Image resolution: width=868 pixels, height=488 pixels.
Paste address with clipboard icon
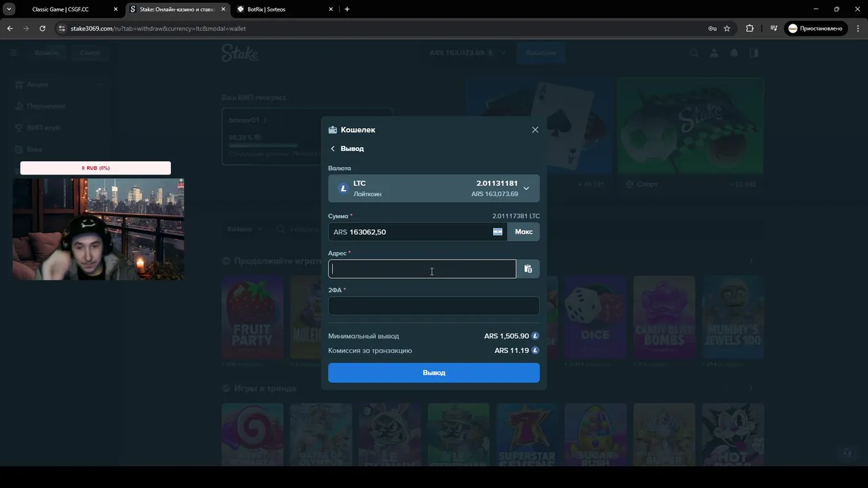pos(528,269)
